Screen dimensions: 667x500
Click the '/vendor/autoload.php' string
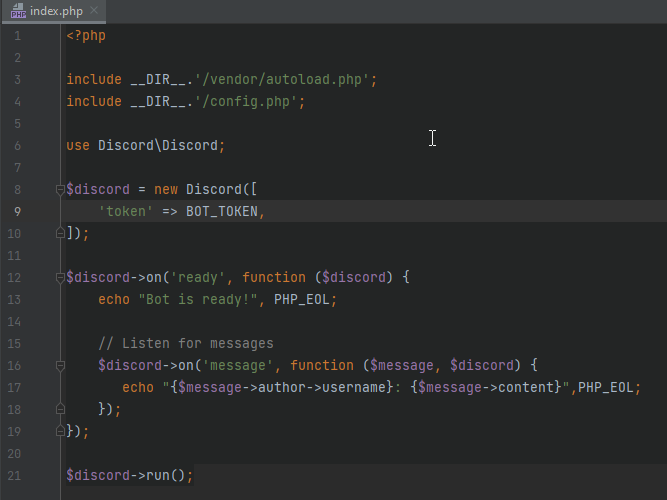[x=289, y=79]
